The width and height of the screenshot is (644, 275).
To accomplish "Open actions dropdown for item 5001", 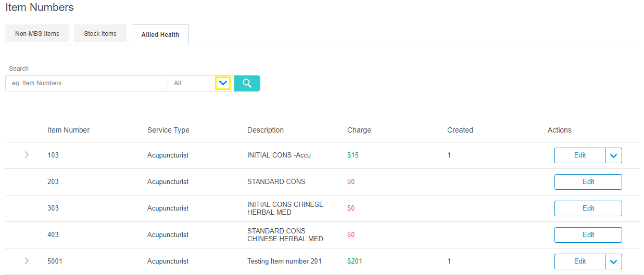I will pos(614,261).
